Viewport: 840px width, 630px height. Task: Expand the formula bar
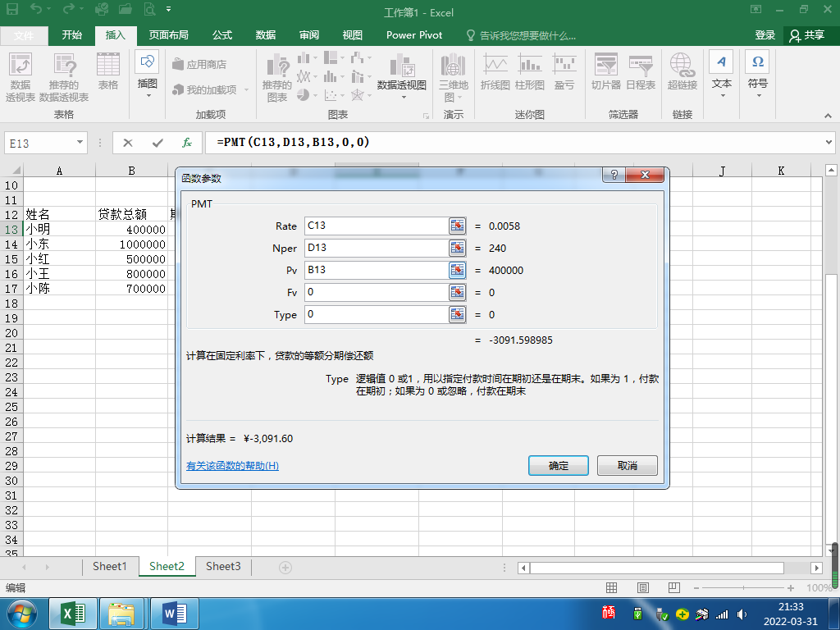(x=829, y=143)
